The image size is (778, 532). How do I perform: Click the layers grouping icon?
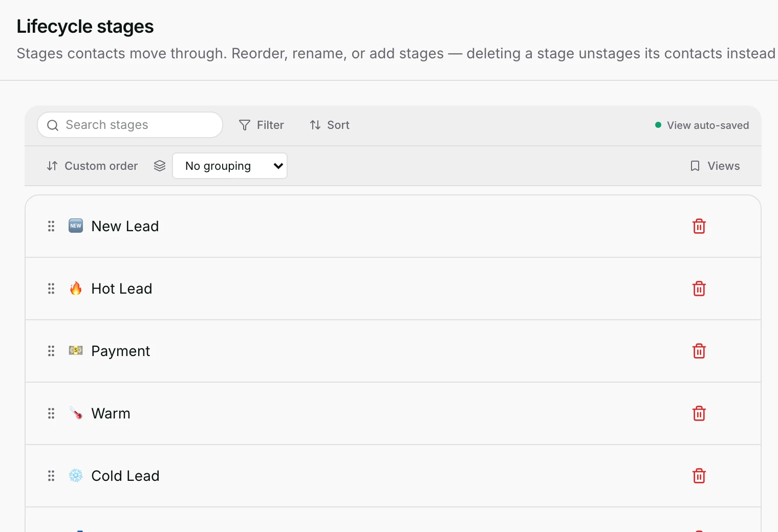point(160,166)
